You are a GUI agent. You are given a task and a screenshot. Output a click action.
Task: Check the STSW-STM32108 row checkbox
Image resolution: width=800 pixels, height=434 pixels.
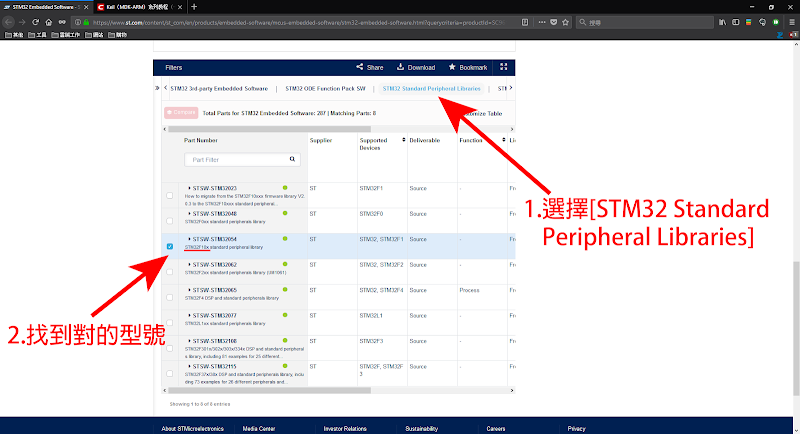click(x=169, y=348)
